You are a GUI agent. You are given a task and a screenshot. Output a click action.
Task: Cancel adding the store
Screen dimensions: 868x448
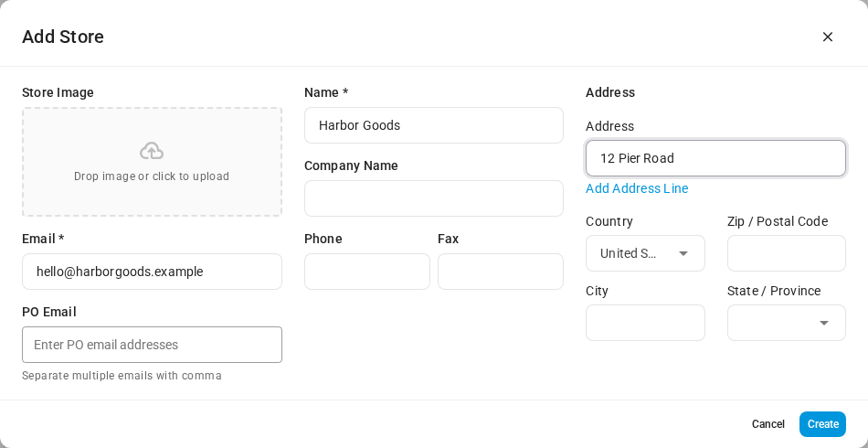pos(767,424)
